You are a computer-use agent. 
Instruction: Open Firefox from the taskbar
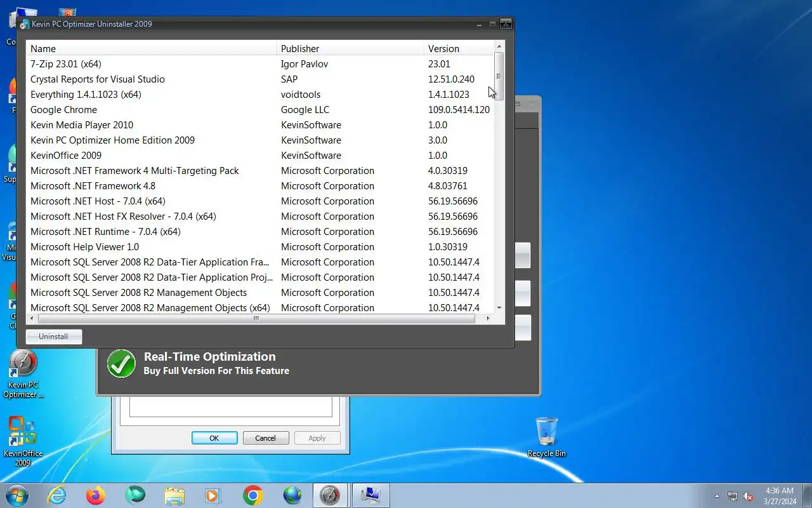pos(96,495)
